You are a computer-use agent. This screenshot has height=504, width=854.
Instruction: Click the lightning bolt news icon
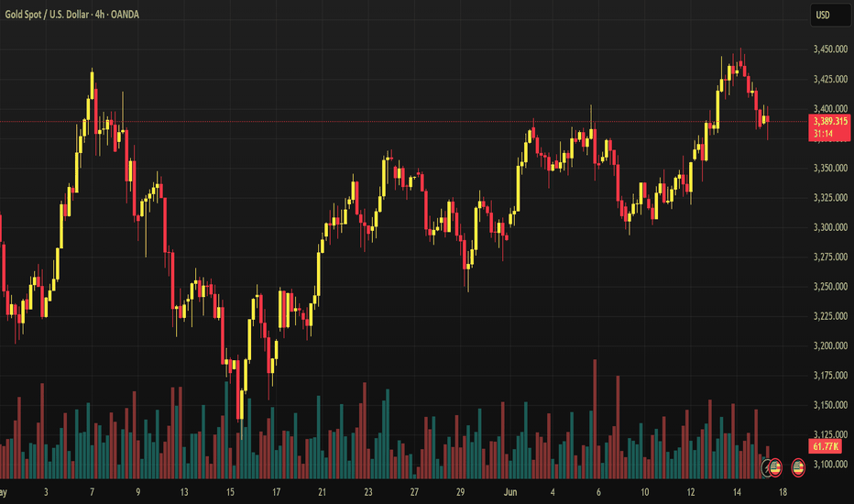[766, 467]
